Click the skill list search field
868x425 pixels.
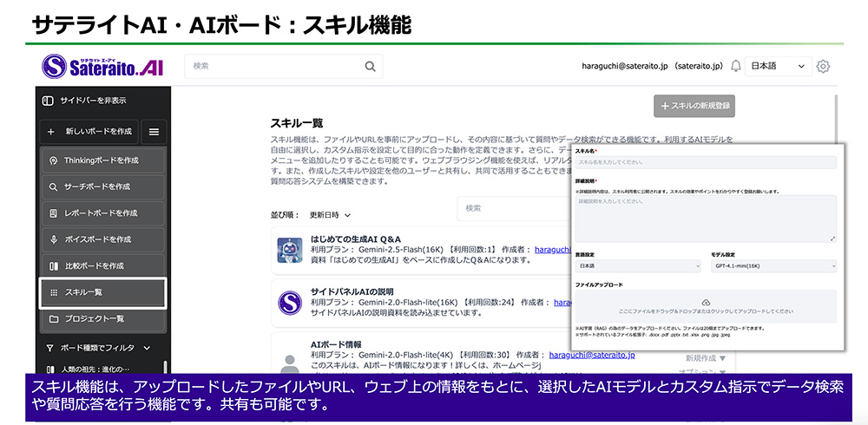tap(514, 209)
